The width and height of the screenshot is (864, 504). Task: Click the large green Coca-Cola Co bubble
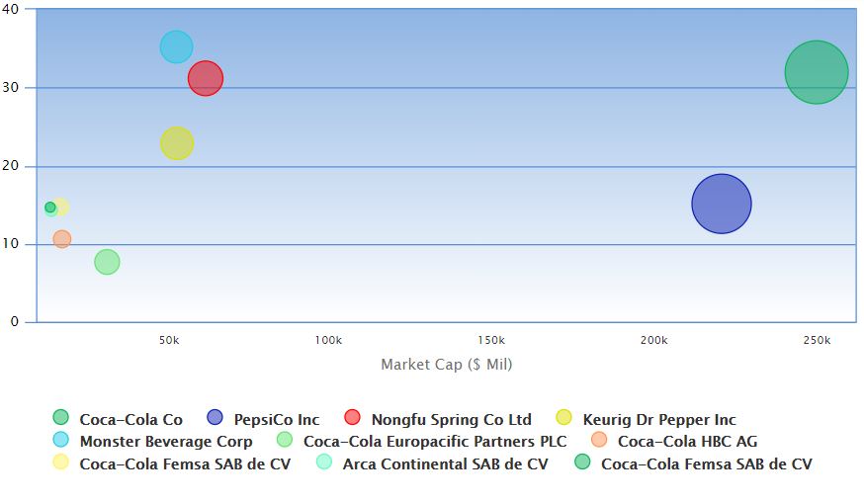click(x=817, y=72)
